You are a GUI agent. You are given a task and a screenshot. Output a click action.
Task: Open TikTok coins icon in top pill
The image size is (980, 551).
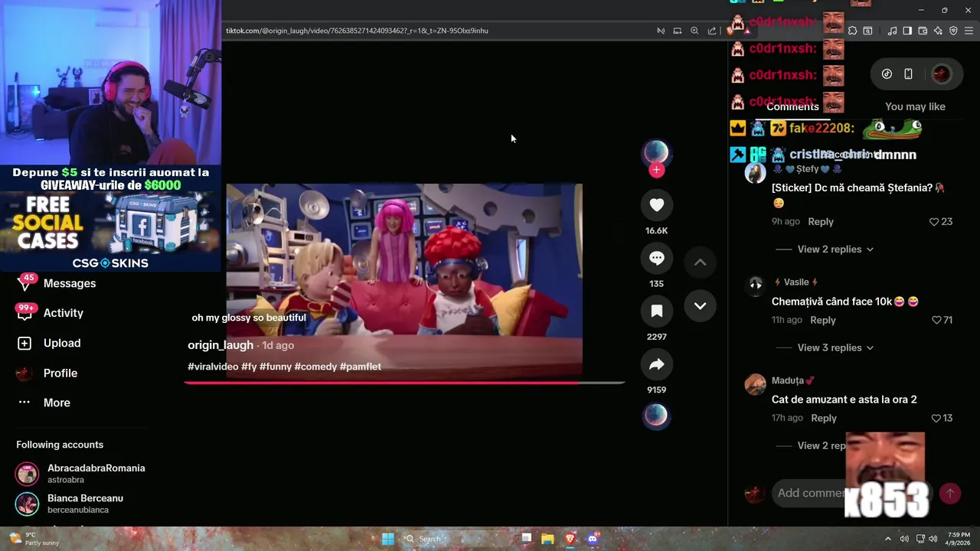point(887,74)
